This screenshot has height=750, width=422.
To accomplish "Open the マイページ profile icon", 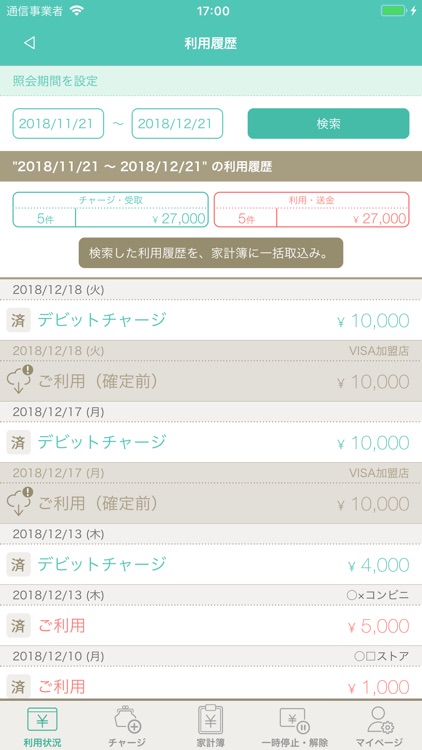I will coord(380,719).
